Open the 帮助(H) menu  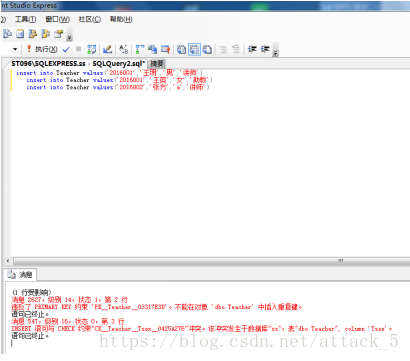[121, 19]
